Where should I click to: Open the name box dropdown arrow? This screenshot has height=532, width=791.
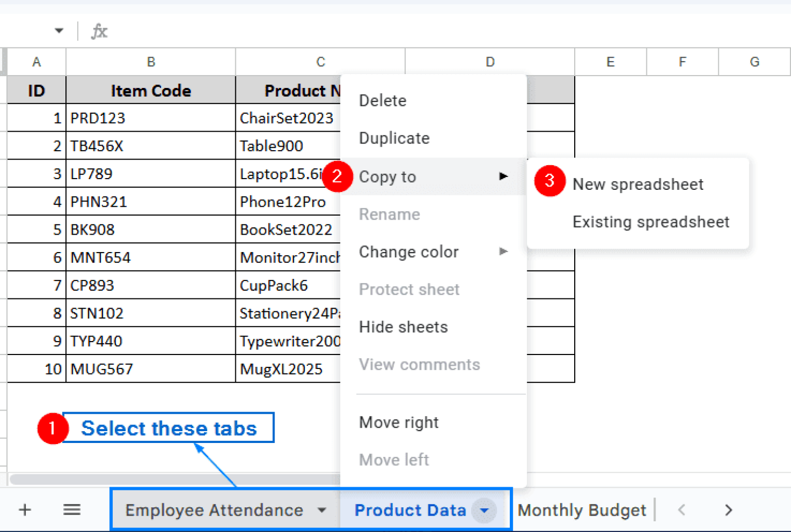coord(59,31)
